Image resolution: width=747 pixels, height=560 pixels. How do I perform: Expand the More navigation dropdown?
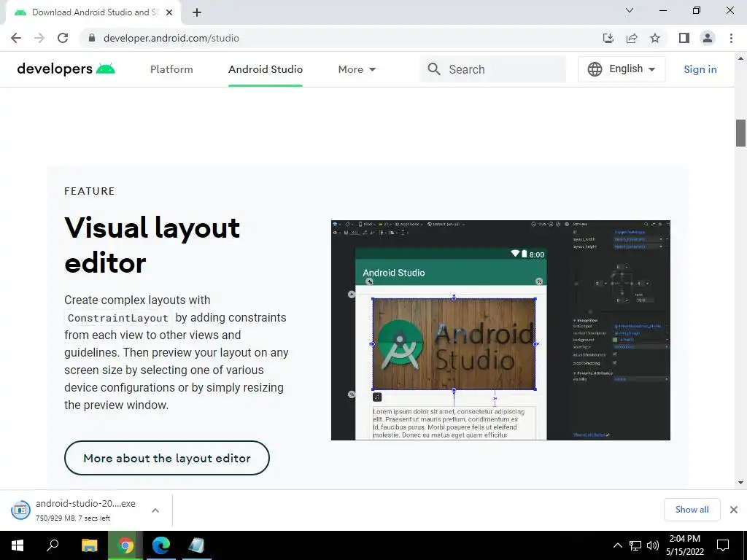click(357, 69)
